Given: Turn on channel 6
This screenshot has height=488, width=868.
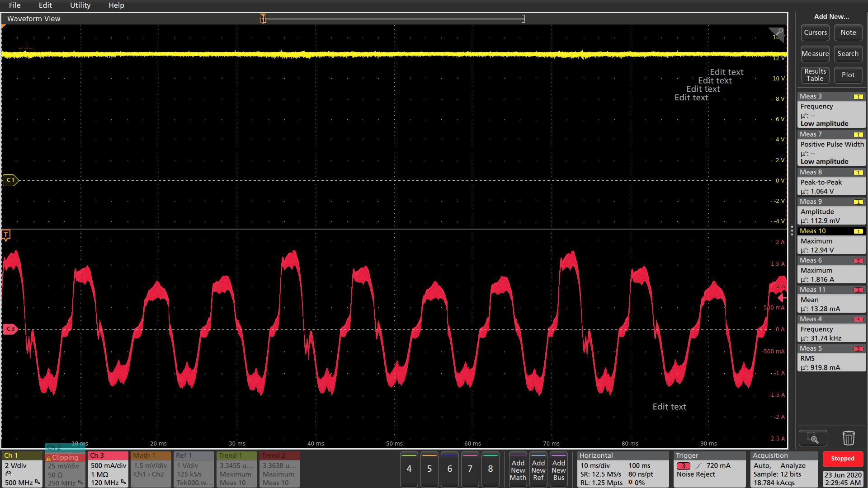Looking at the screenshot, I should point(450,469).
